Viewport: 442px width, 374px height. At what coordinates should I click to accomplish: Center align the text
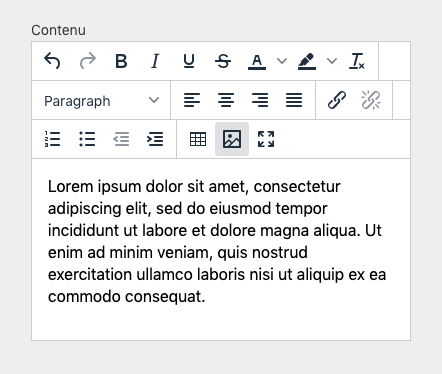coord(226,100)
